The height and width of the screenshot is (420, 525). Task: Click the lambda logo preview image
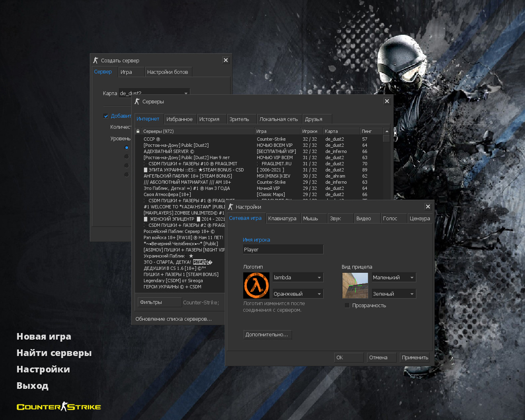click(256, 285)
